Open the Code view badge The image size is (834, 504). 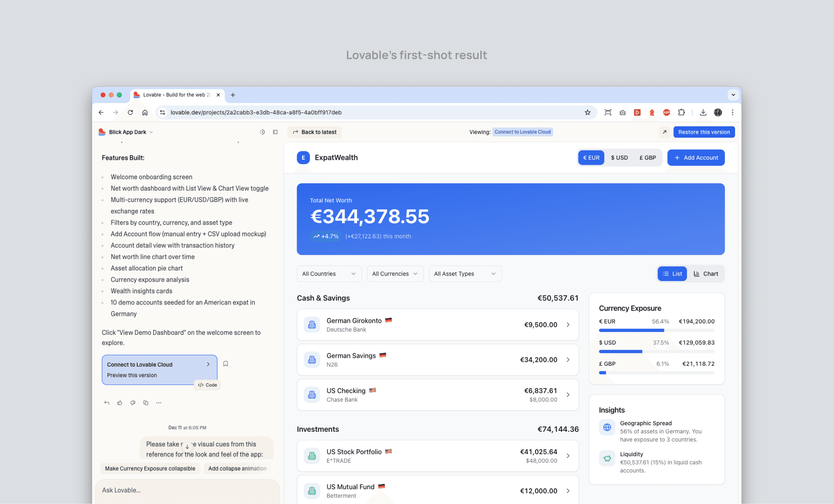click(x=207, y=385)
